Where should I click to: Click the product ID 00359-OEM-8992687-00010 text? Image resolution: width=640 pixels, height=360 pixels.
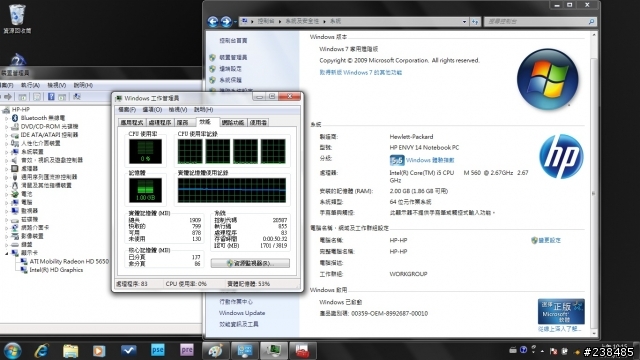click(389, 313)
